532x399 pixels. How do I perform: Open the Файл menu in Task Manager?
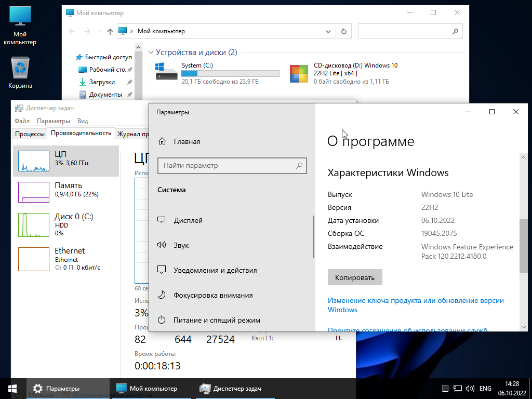tap(22, 121)
